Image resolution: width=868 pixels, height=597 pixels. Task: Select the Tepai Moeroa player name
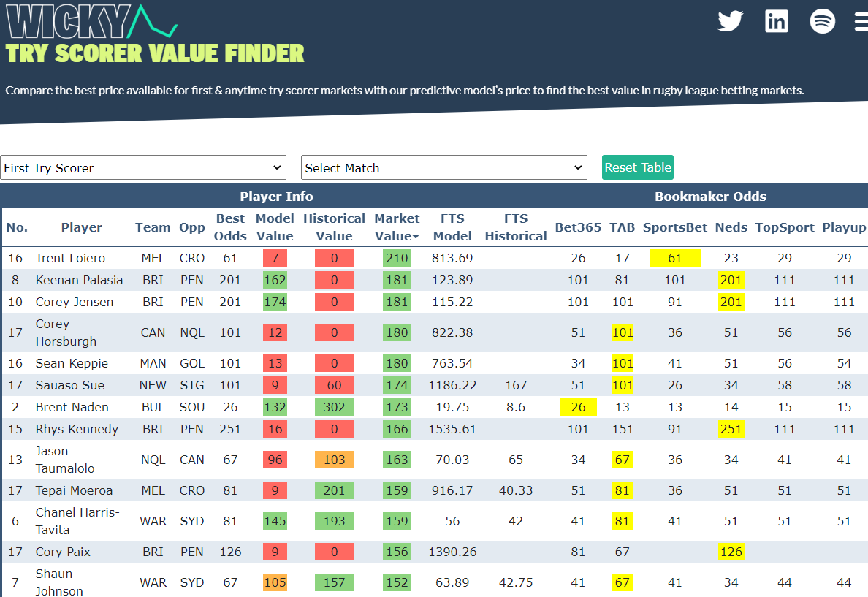pyautogui.click(x=75, y=490)
